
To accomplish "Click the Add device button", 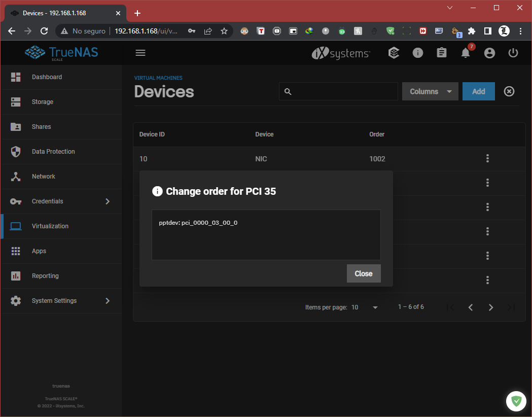I will click(478, 91).
